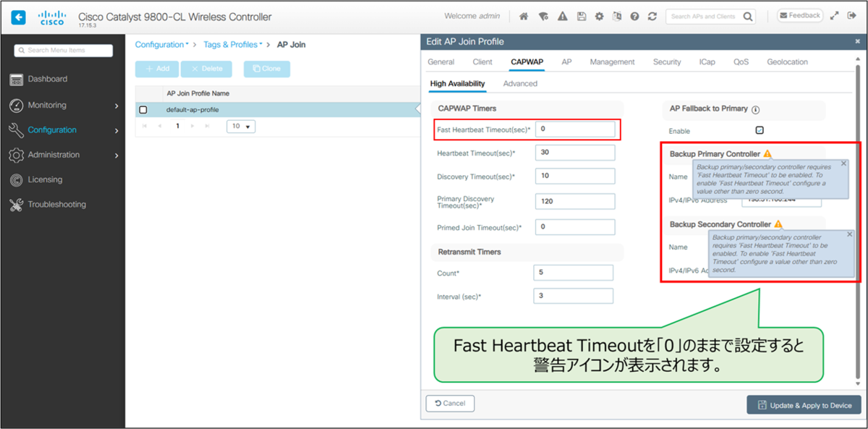Click the Primary Discovery Timeout field

point(575,201)
